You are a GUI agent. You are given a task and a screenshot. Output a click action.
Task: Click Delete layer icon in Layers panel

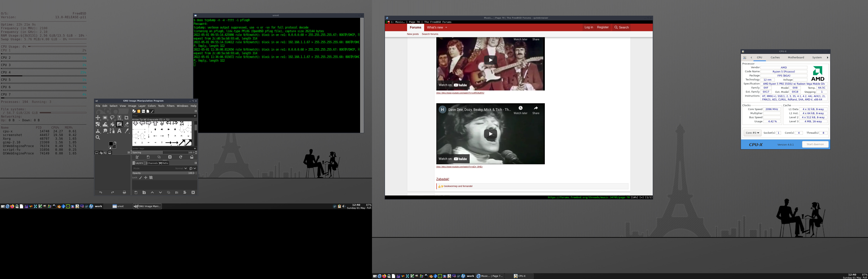coord(193,192)
